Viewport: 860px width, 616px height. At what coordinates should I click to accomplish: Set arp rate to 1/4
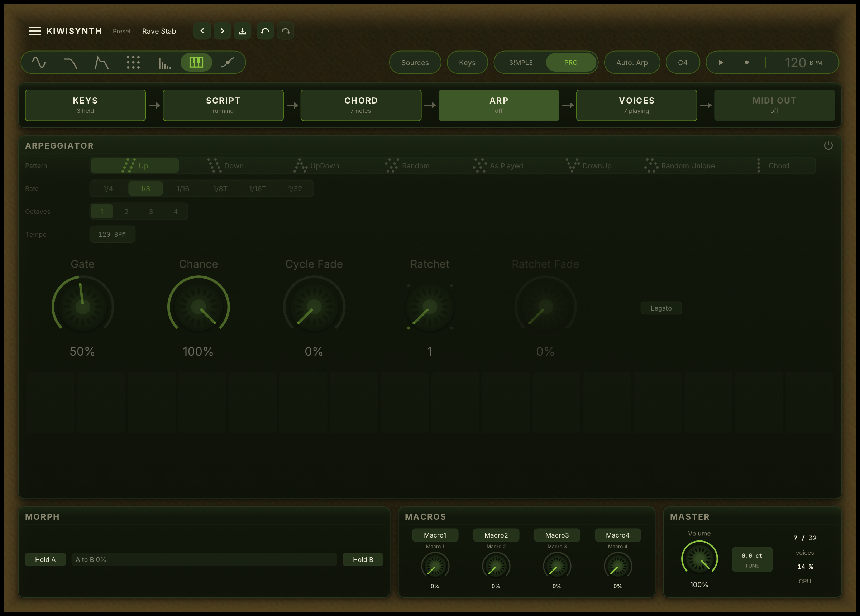pyautogui.click(x=108, y=188)
